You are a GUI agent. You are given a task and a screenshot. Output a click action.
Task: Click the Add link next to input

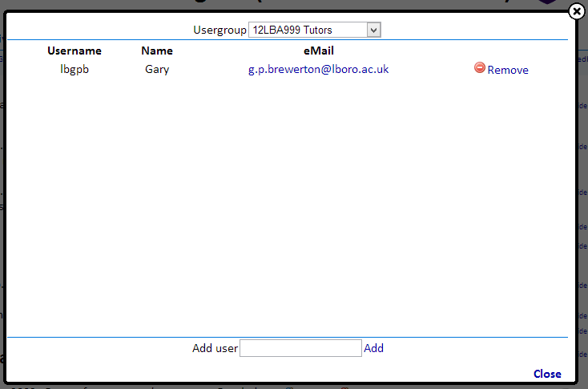[x=374, y=348]
